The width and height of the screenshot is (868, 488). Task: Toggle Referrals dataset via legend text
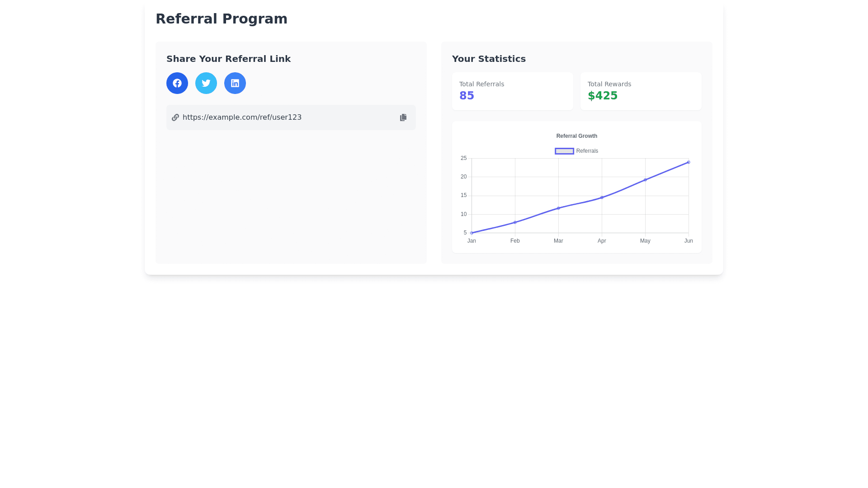[587, 151]
